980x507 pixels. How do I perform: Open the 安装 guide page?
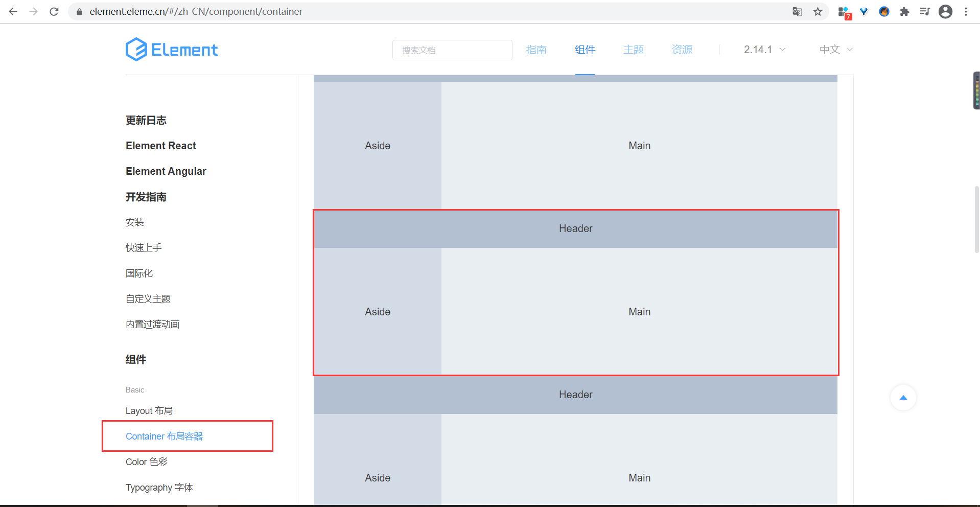(x=135, y=222)
